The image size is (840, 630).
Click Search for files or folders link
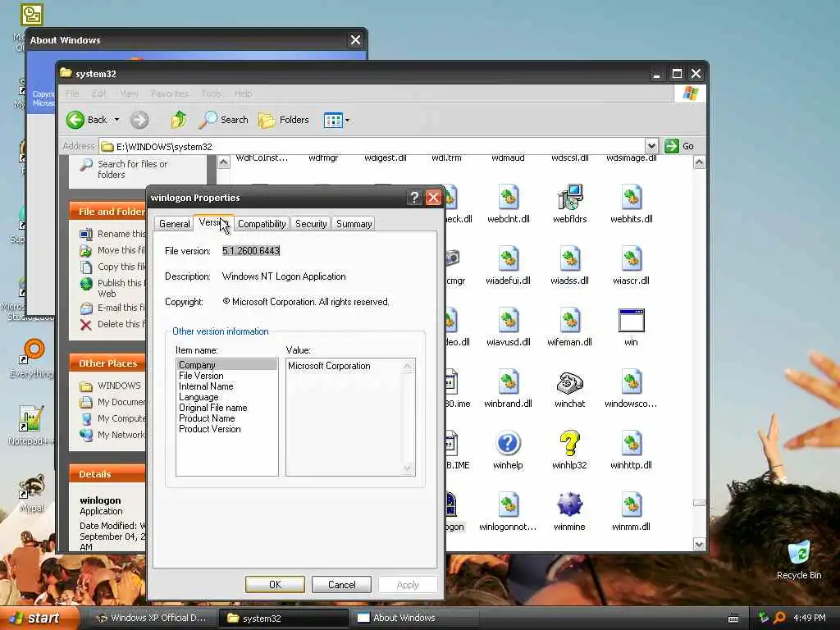pyautogui.click(x=132, y=169)
